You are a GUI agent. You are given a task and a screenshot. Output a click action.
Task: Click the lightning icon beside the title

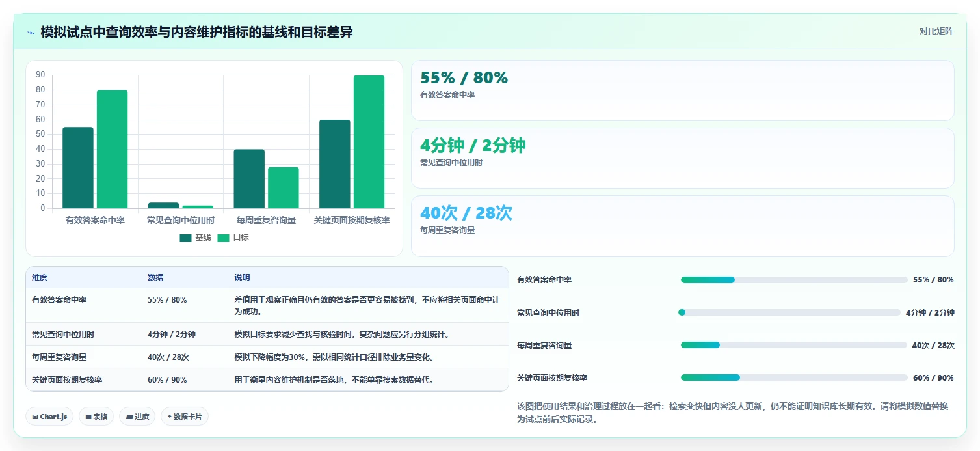point(31,33)
